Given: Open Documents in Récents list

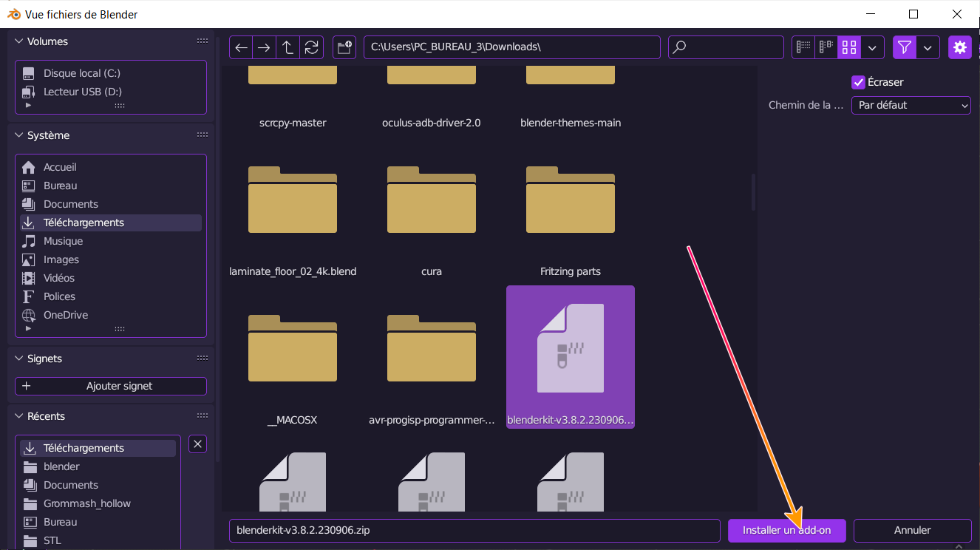Looking at the screenshot, I should (98, 485).
